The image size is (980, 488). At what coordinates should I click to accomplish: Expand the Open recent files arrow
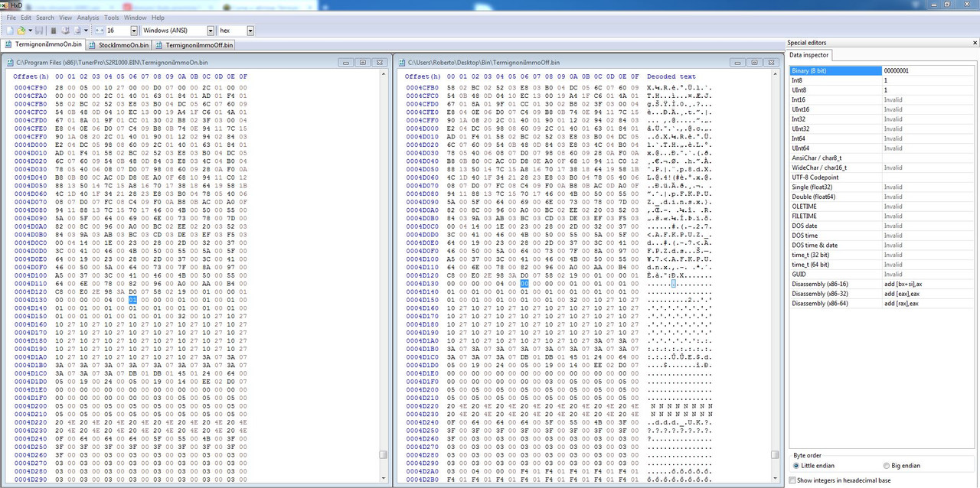pyautogui.click(x=31, y=31)
